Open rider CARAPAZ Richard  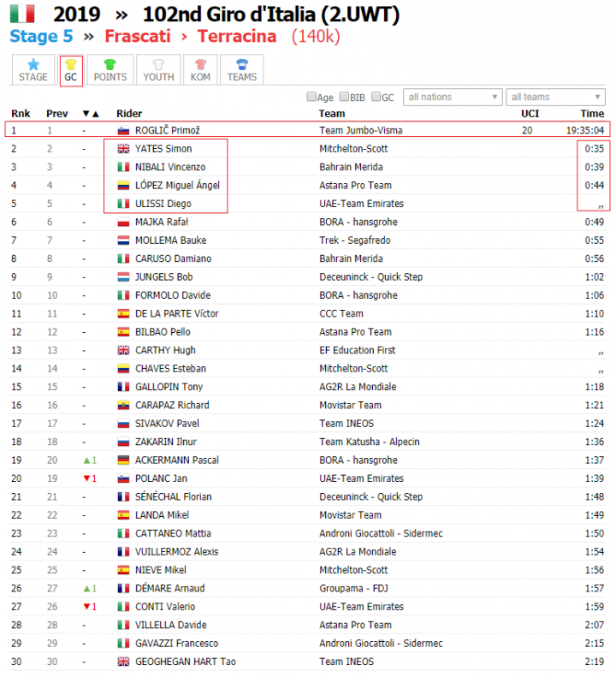pos(172,406)
